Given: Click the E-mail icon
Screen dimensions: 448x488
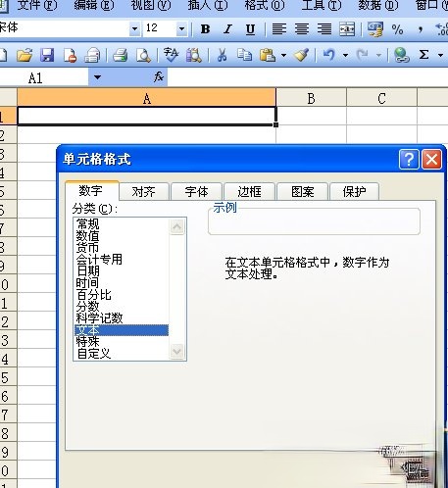Looking at the screenshot, I should pos(92,55).
